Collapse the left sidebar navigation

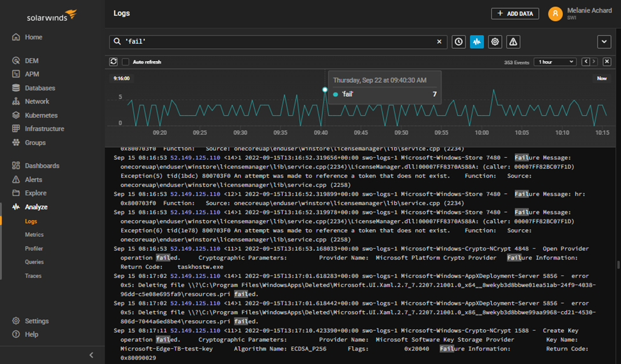tap(91, 355)
